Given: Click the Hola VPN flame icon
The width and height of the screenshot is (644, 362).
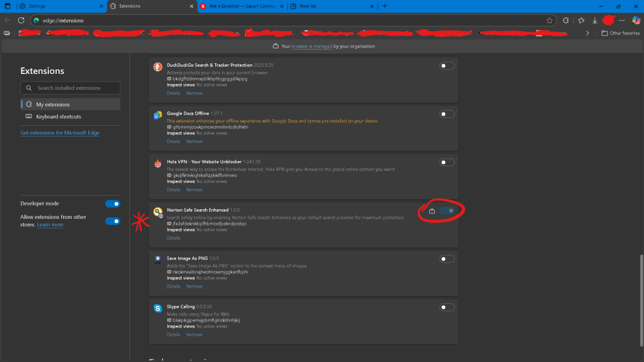Looking at the screenshot, I should point(157,163).
